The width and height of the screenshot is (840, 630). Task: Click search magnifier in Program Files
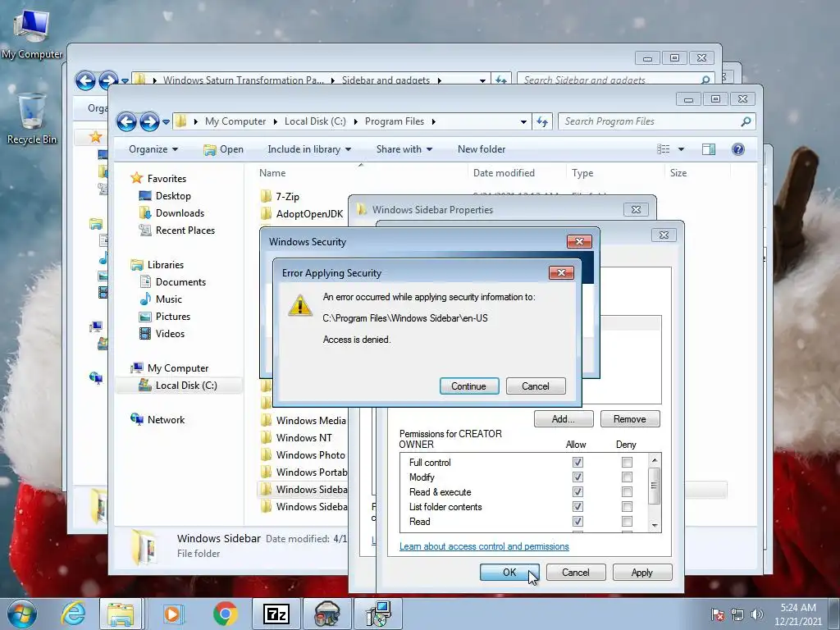(746, 121)
